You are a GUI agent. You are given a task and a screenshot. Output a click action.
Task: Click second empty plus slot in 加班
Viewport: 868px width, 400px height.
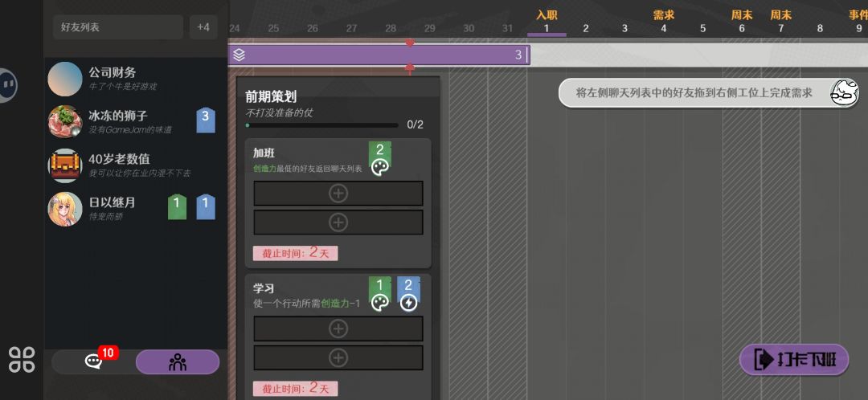(338, 222)
